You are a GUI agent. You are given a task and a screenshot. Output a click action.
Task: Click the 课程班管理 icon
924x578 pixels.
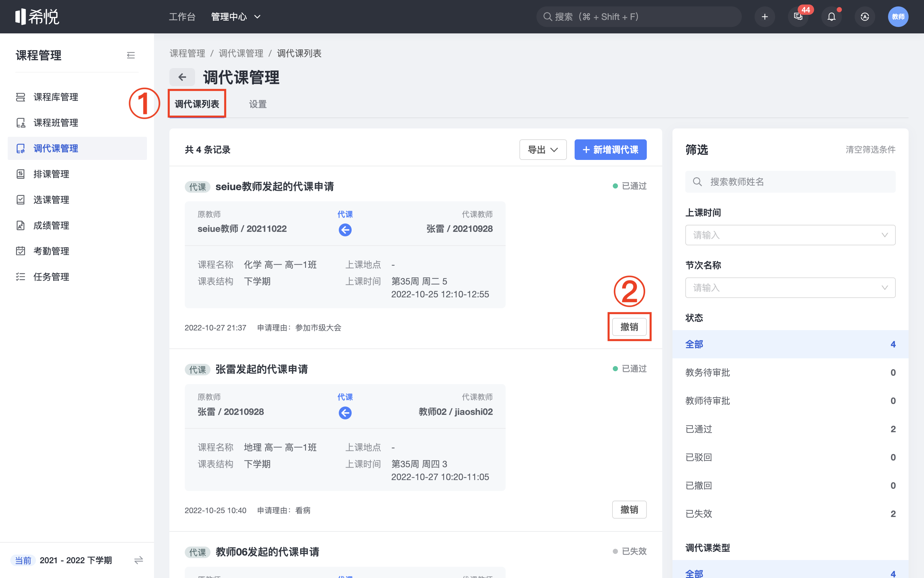(21, 123)
